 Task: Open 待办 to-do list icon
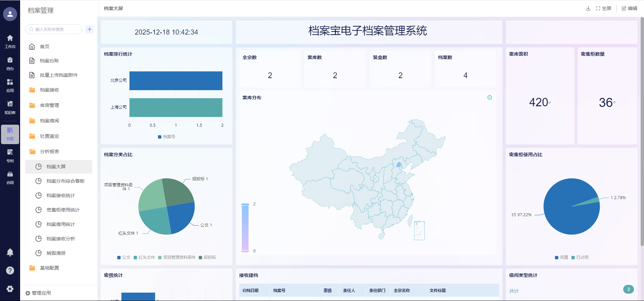(x=10, y=63)
